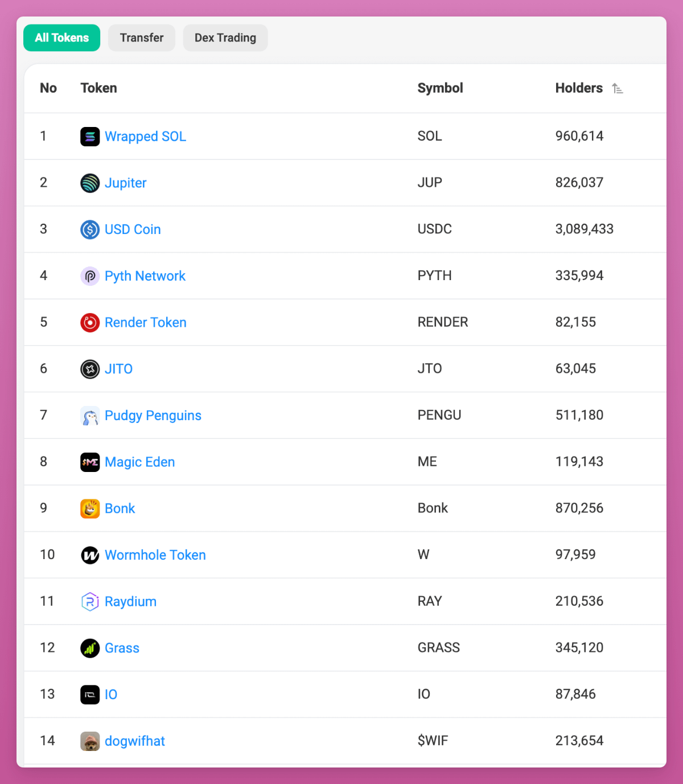
Task: Click the dogwifhat token logo icon
Action: [x=90, y=741]
